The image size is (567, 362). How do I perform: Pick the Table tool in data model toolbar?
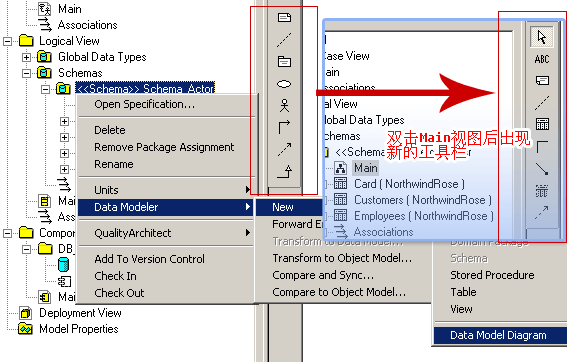coord(542,124)
